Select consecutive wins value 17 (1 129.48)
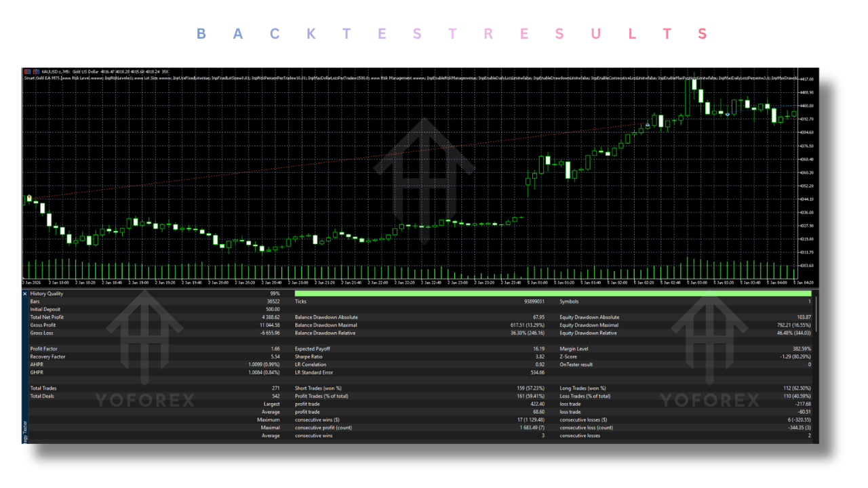The width and height of the screenshot is (868, 488). pos(531,420)
